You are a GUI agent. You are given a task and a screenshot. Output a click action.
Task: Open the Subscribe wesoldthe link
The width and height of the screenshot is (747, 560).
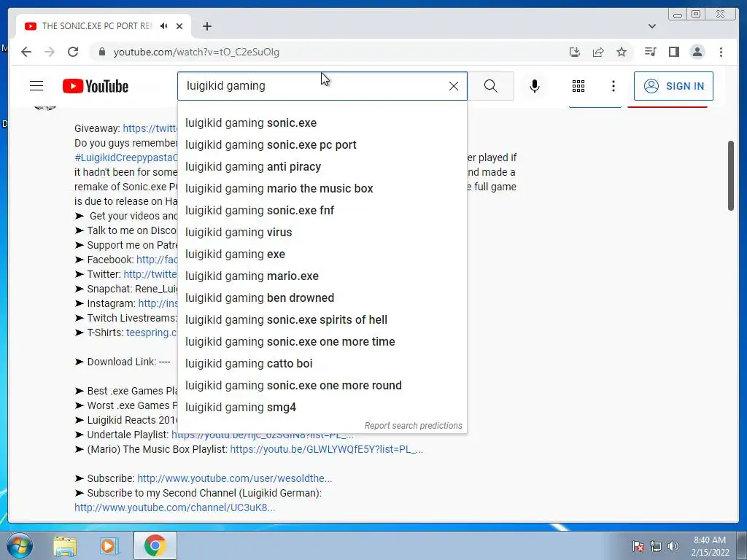pos(234,478)
